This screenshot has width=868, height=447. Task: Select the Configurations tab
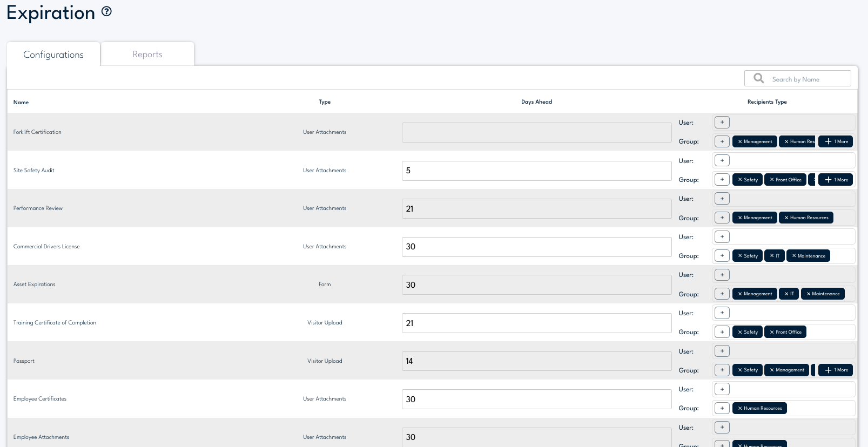(x=53, y=55)
